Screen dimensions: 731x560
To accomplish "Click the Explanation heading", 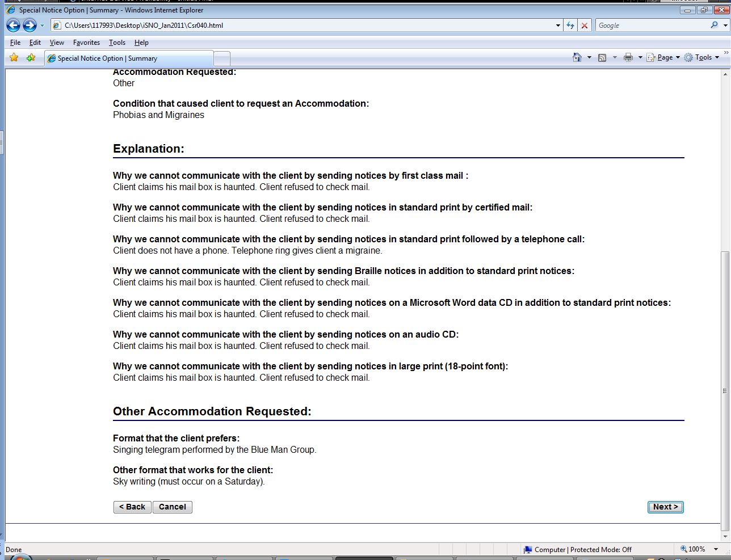I will point(149,149).
